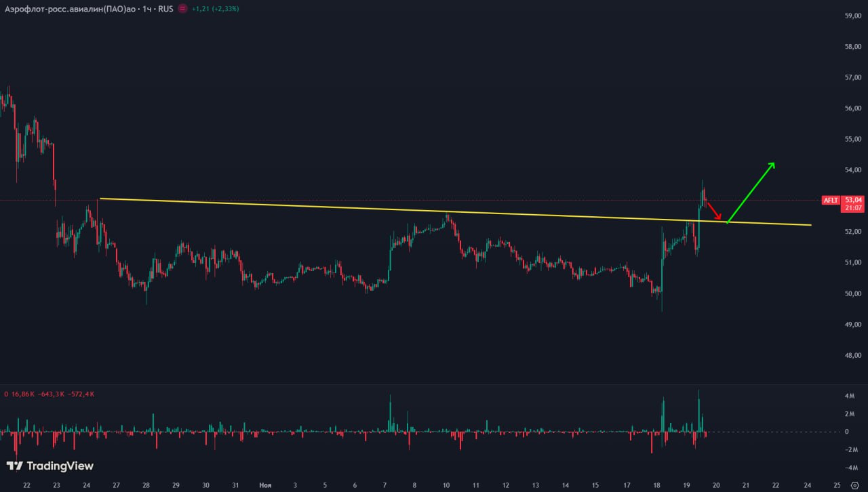Click date 10 on the time axis

point(446,485)
